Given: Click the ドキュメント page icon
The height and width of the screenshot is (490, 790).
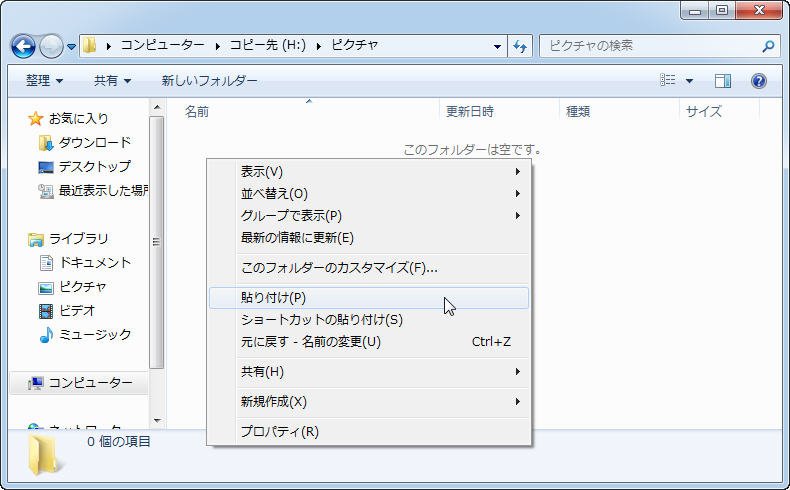Looking at the screenshot, I should [46, 262].
